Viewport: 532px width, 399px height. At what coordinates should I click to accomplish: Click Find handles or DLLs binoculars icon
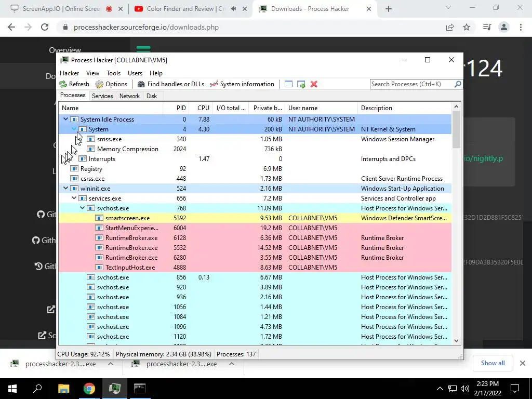(x=141, y=84)
